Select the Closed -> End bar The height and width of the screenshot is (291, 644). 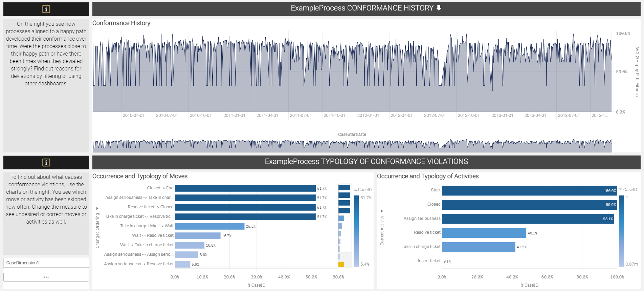pyautogui.click(x=245, y=188)
